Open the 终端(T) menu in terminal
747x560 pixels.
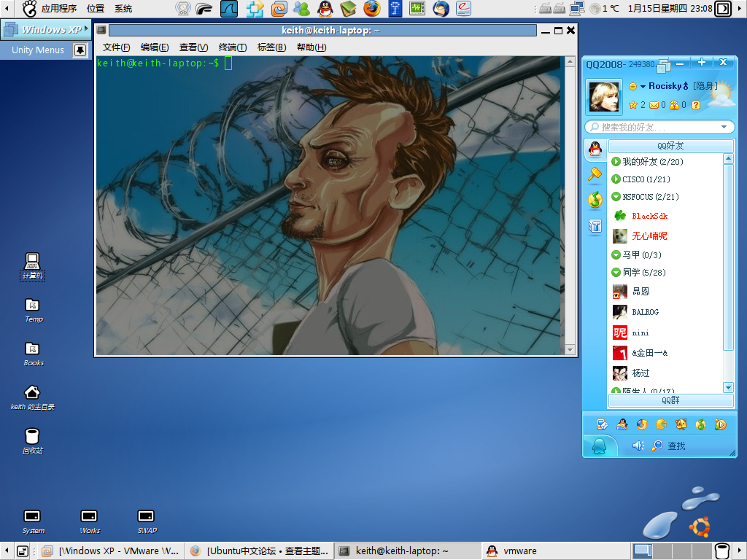233,47
